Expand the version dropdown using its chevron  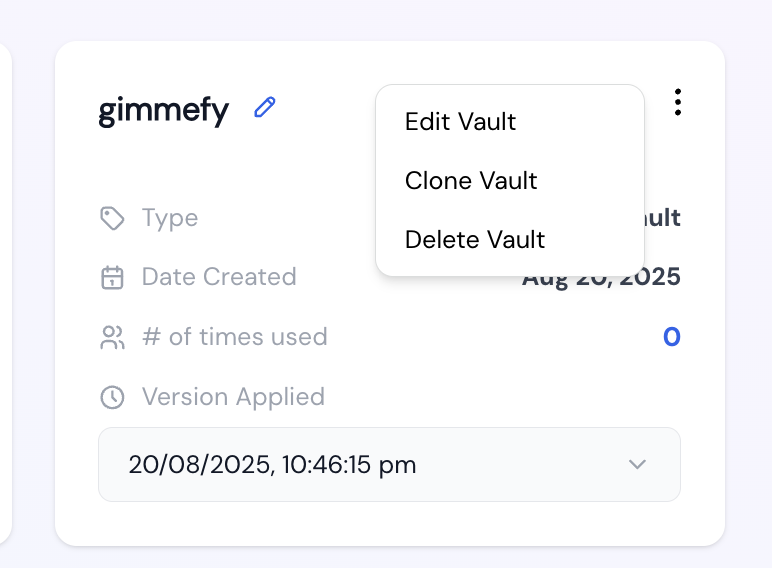pyautogui.click(x=637, y=465)
